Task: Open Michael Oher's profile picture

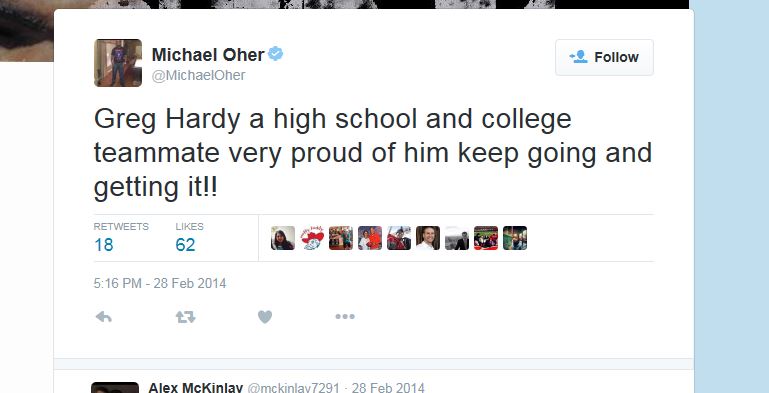Action: [x=118, y=63]
